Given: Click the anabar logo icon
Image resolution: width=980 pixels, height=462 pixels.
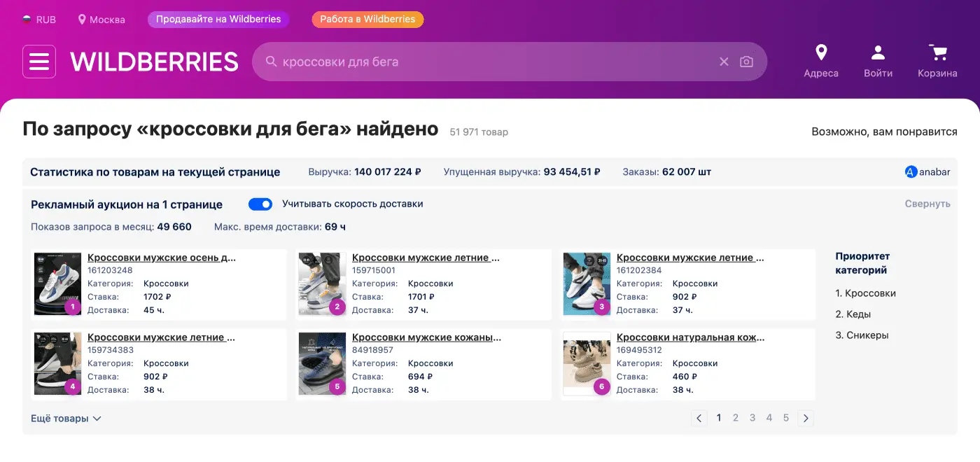Looking at the screenshot, I should (911, 172).
